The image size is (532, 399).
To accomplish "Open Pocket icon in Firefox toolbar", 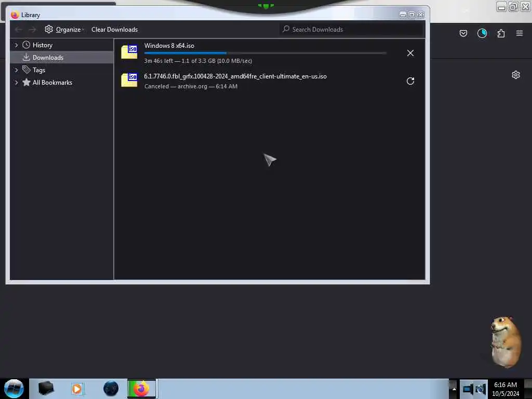I will pos(463,33).
